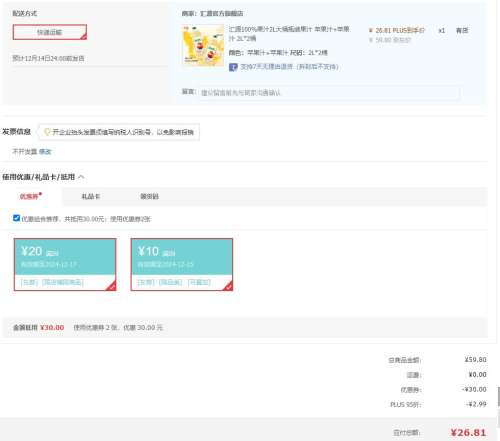Collapse the coupon/gift card/deduction section
This screenshot has width=500, height=441.
pyautogui.click(x=81, y=177)
